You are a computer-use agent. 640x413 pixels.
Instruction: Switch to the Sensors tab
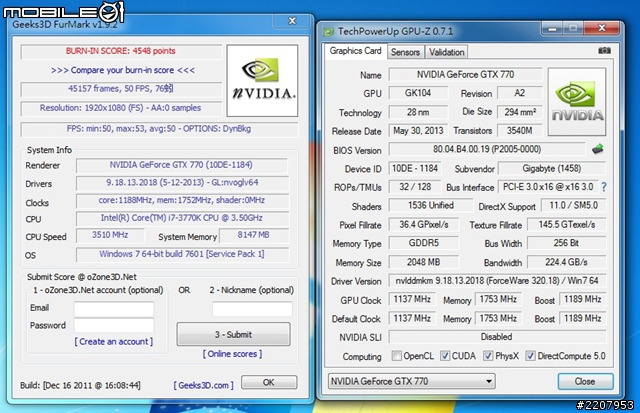point(405,52)
